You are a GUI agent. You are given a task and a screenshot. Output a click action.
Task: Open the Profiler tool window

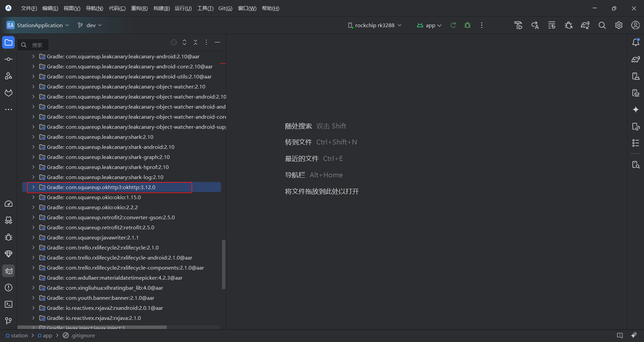[9, 204]
